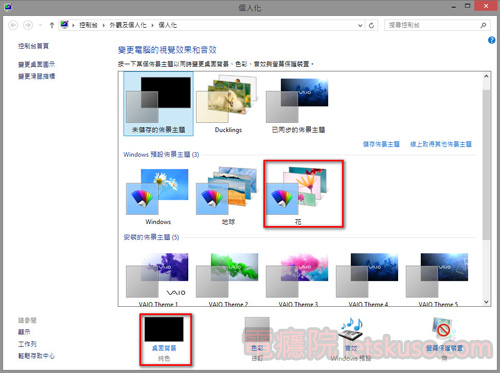The height and width of the screenshot is (373, 500).
Task: Click 儲存佈景主題 link
Action: [x=381, y=144]
